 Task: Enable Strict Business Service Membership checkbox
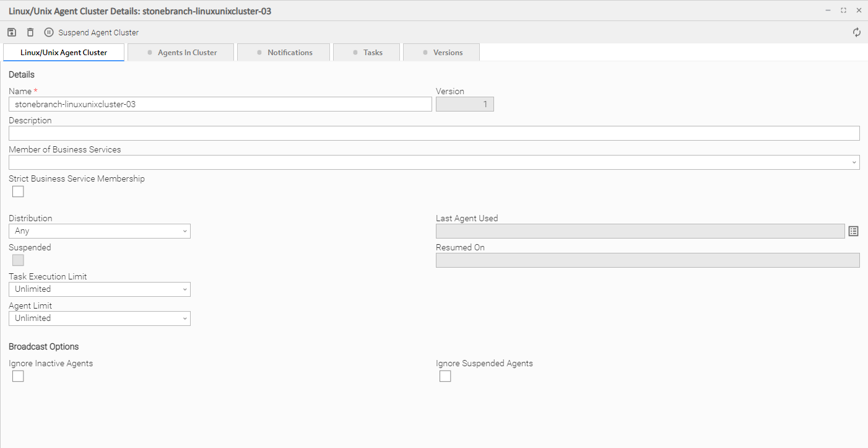[18, 191]
